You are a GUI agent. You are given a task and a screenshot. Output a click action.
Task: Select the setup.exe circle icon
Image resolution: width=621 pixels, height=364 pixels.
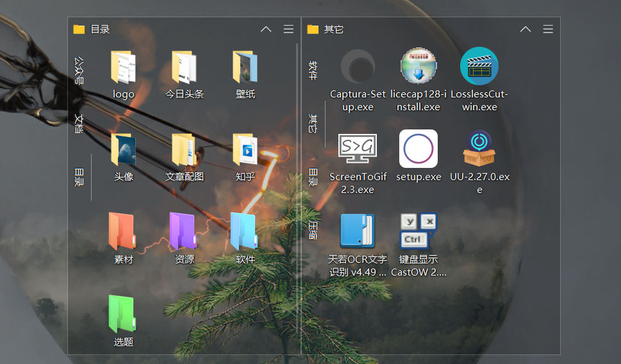(418, 149)
